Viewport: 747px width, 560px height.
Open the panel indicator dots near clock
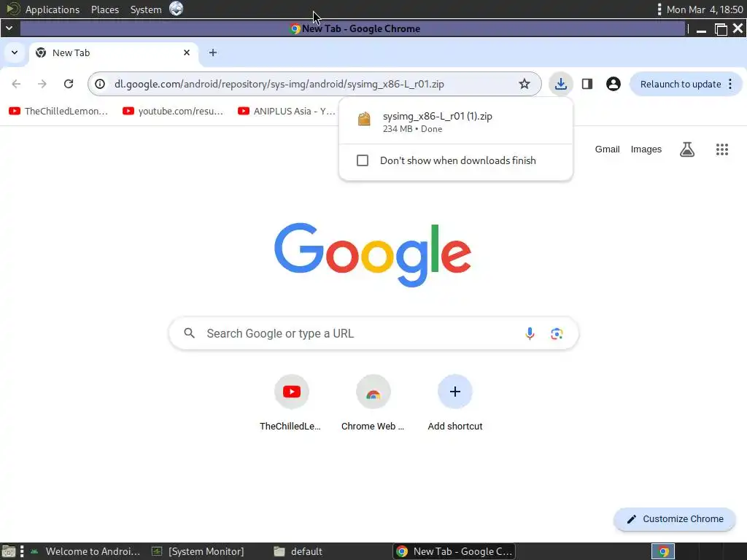coord(659,9)
